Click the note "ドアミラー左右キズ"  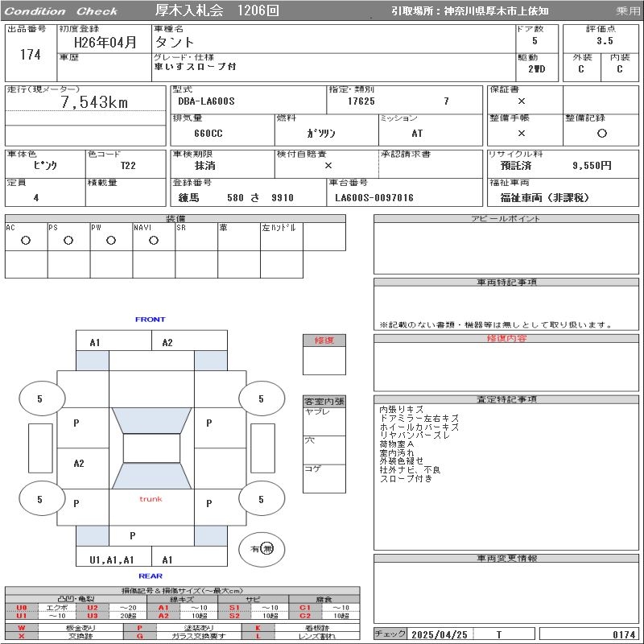(x=419, y=418)
